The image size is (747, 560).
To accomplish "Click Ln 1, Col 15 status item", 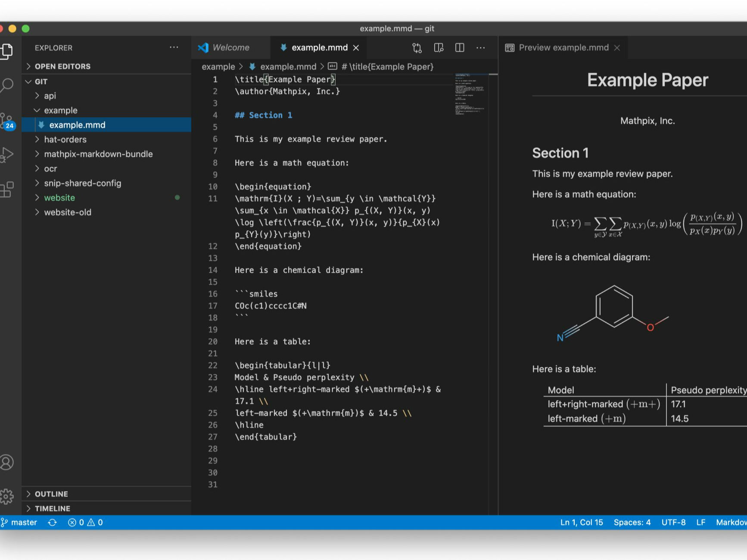I will [x=582, y=523].
